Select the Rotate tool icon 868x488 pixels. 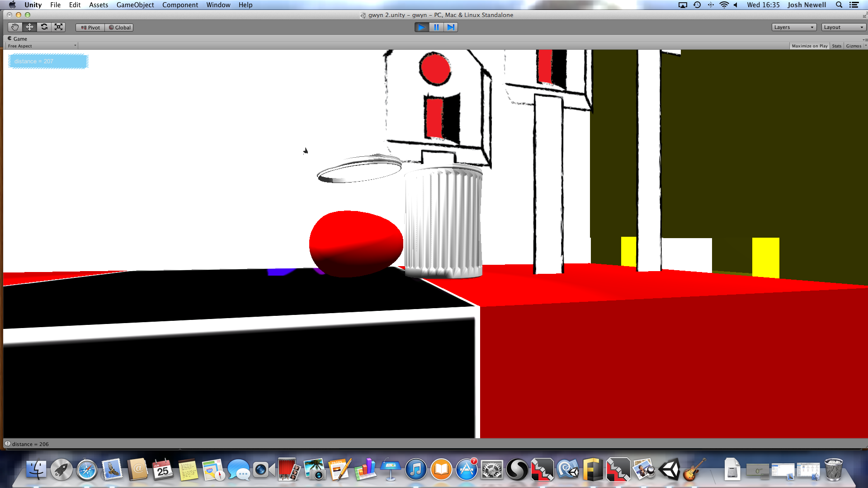tap(44, 27)
